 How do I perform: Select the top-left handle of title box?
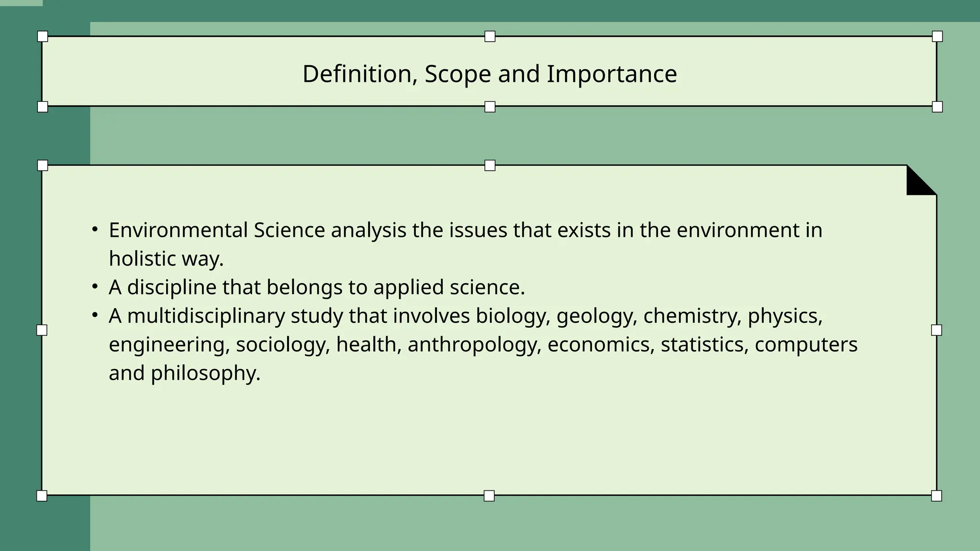[x=43, y=36]
